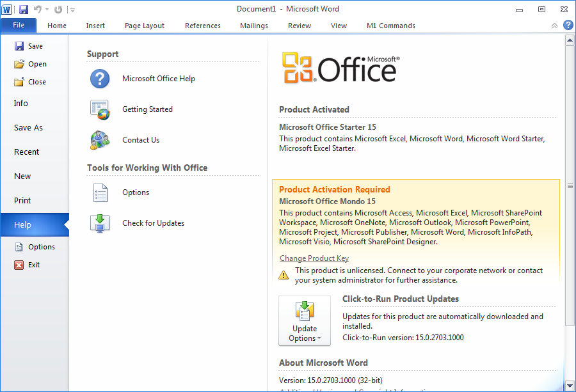Click the Getting Started icon

pyautogui.click(x=100, y=109)
